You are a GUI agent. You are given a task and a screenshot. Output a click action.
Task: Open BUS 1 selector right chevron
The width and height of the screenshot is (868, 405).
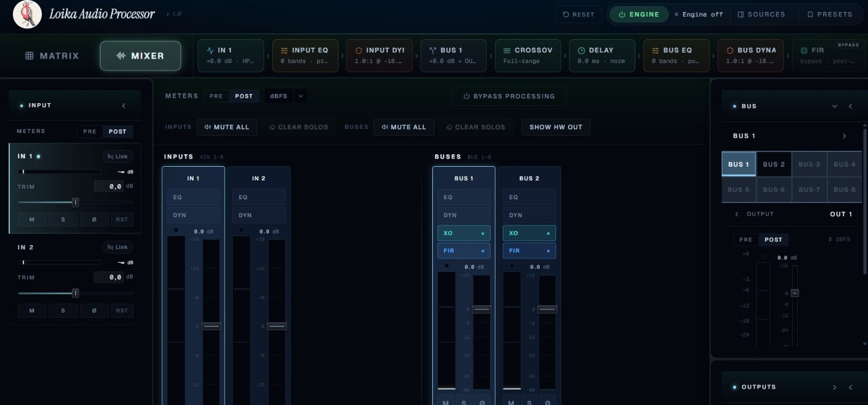[x=844, y=136]
